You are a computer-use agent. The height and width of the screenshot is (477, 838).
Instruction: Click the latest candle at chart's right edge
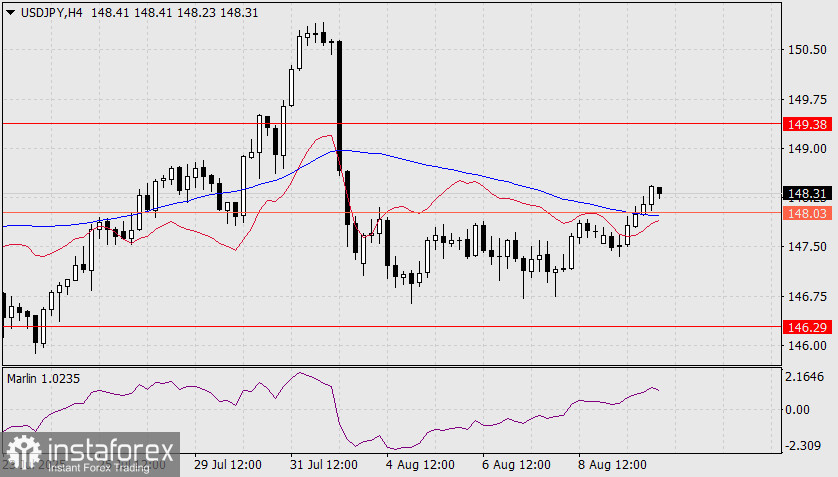[659, 191]
